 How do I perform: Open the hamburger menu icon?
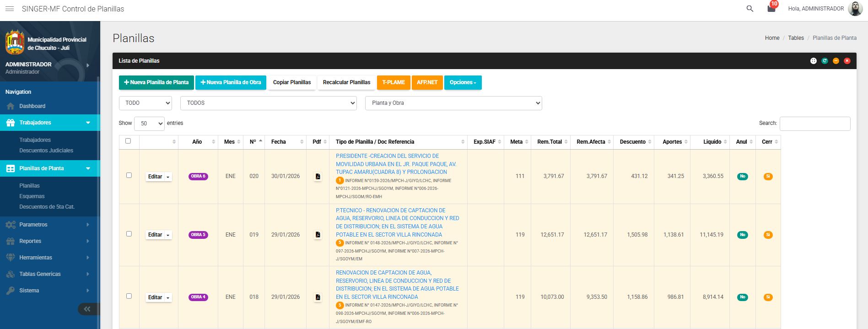coord(9,9)
